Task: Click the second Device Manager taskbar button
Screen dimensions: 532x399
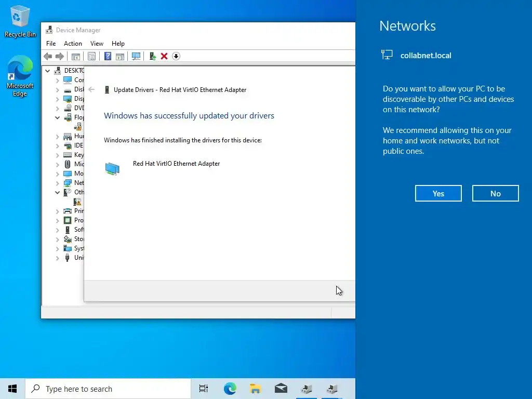Action: coord(332,389)
